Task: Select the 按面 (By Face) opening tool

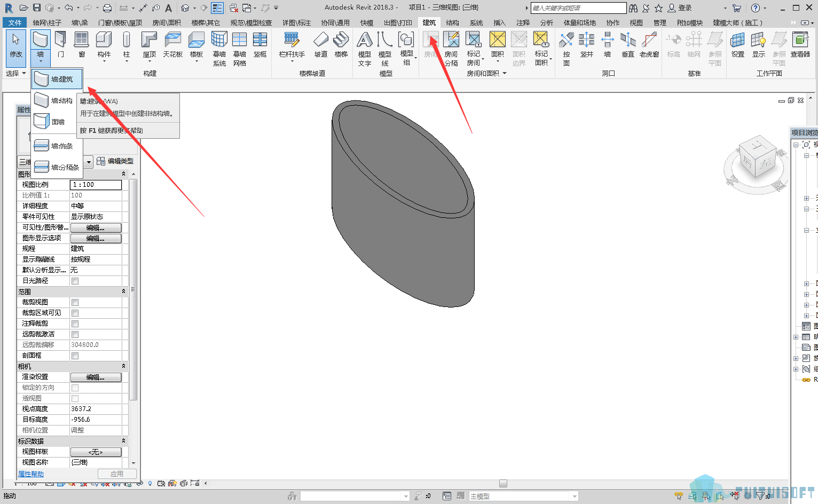Action: click(x=567, y=49)
